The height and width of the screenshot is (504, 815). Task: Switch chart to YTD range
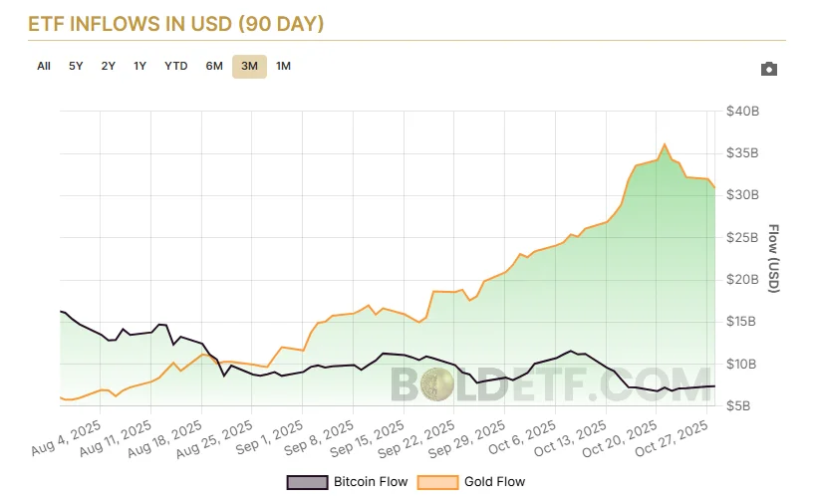coord(176,67)
